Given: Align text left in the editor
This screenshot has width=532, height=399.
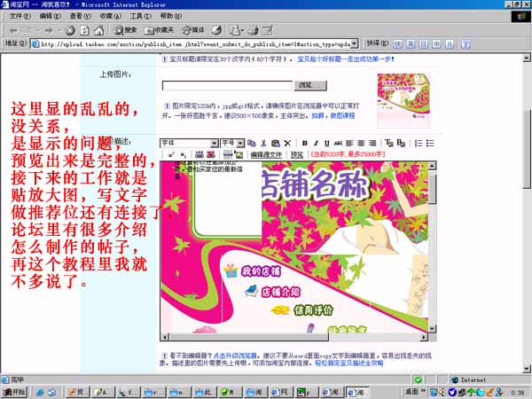Looking at the screenshot, I should pos(349,143).
